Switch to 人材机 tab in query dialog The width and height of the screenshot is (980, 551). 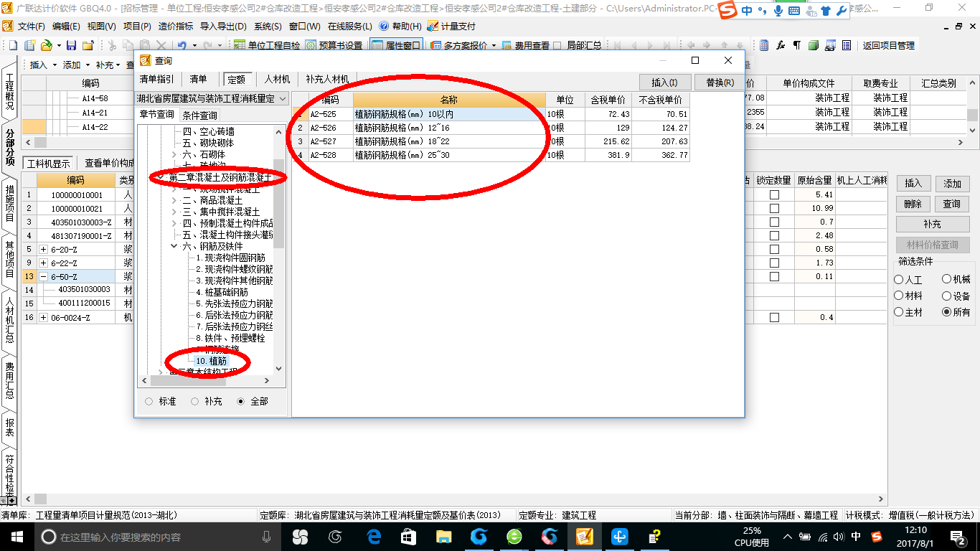pyautogui.click(x=277, y=79)
